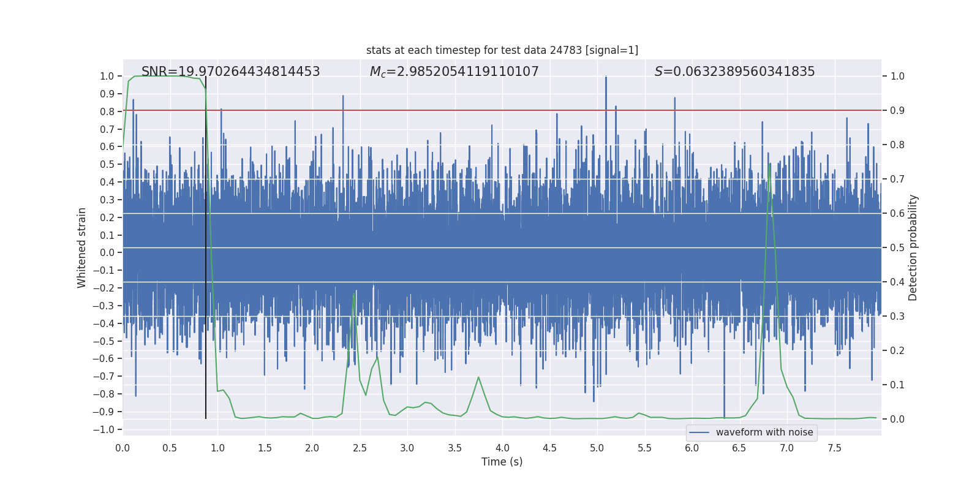Click the 4.0 tick label on time axis

pyautogui.click(x=502, y=448)
